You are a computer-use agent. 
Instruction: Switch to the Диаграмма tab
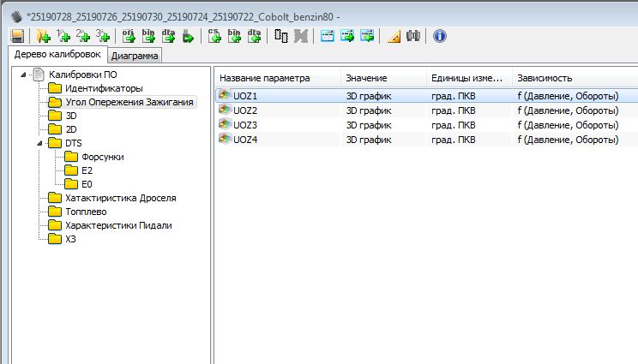(135, 56)
